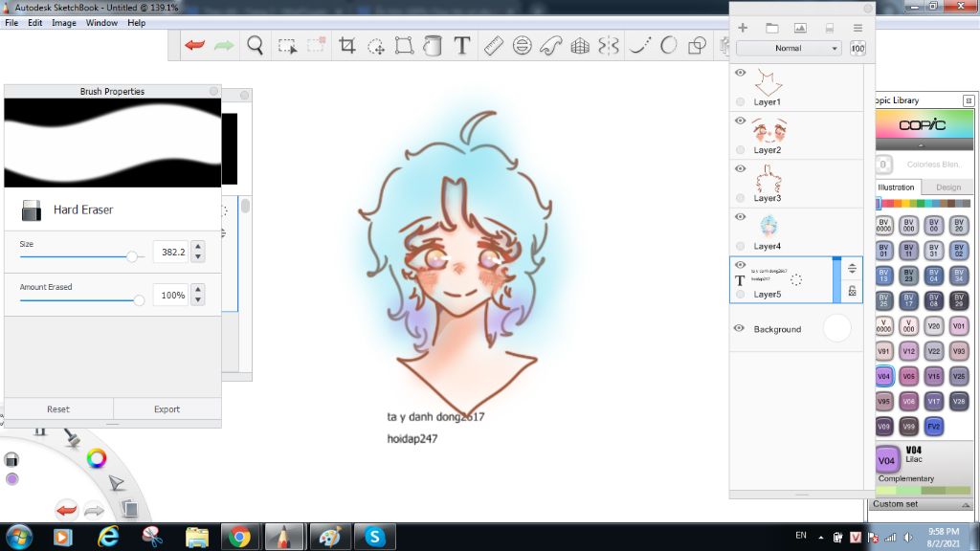Screen dimensions: 980x551
Task: Click Reset in Brush Properties
Action: 58,409
